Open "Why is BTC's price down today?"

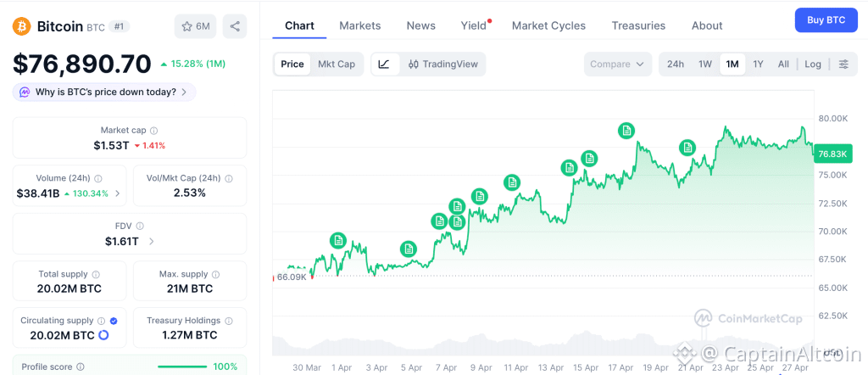pos(104,92)
